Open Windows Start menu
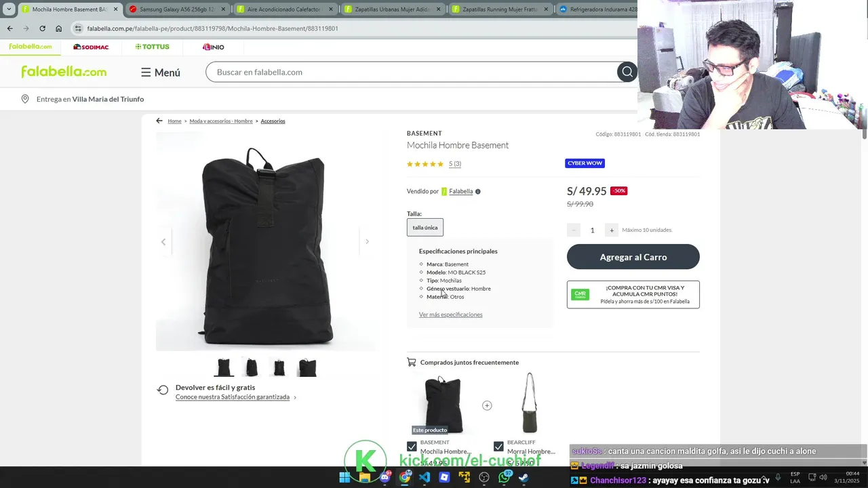Screen dimensions: 868x488 point(344,477)
